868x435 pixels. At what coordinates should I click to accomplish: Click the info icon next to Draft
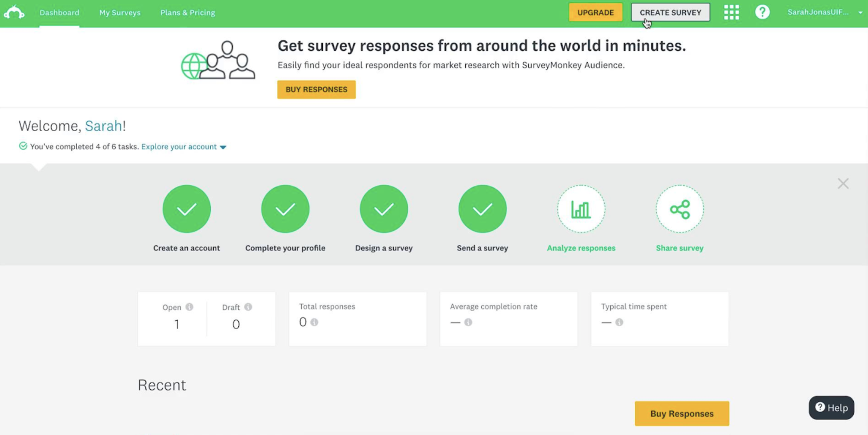click(248, 307)
